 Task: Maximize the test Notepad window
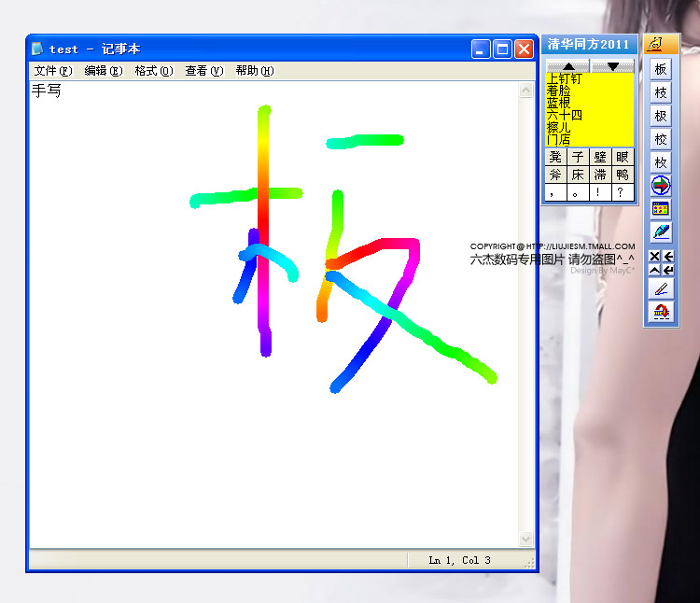click(503, 49)
